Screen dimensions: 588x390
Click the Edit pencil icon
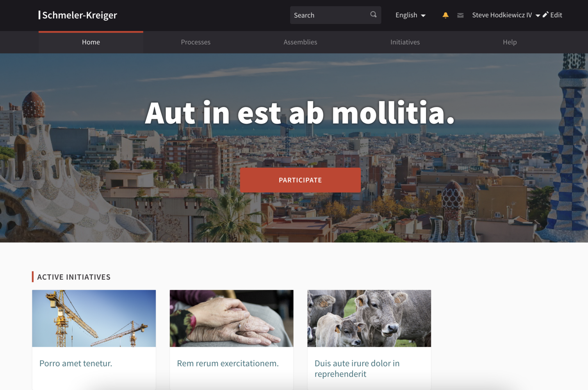(545, 15)
